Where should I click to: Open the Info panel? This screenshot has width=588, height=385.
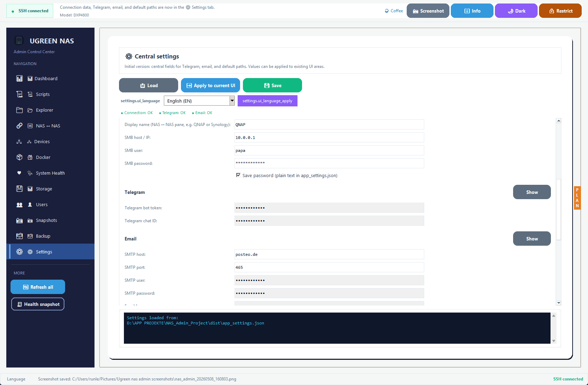point(472,11)
